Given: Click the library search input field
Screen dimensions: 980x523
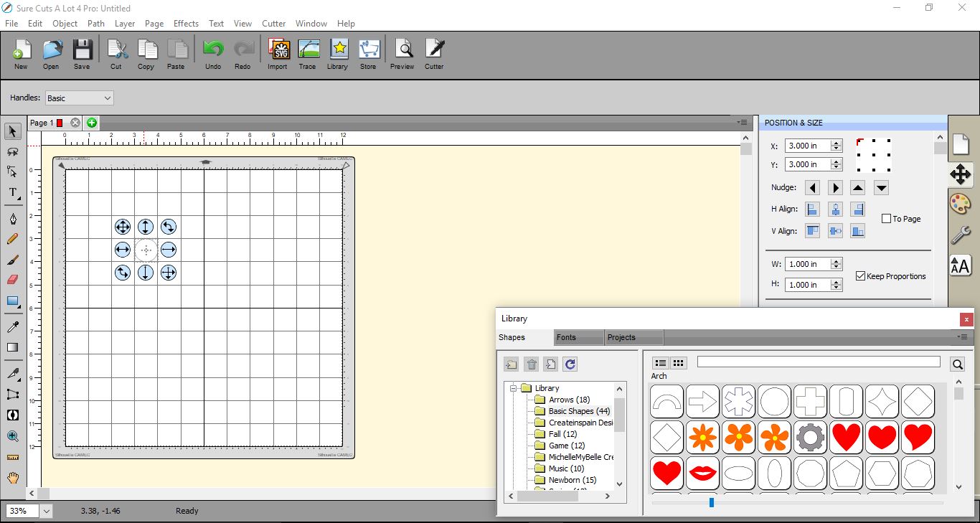Looking at the screenshot, I should tap(819, 362).
